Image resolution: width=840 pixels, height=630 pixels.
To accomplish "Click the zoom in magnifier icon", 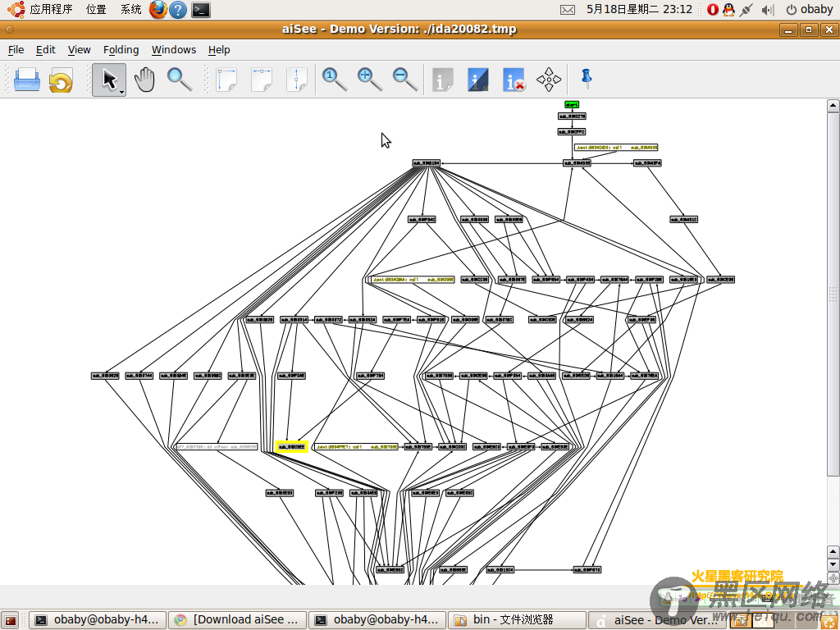I will 370,80.
